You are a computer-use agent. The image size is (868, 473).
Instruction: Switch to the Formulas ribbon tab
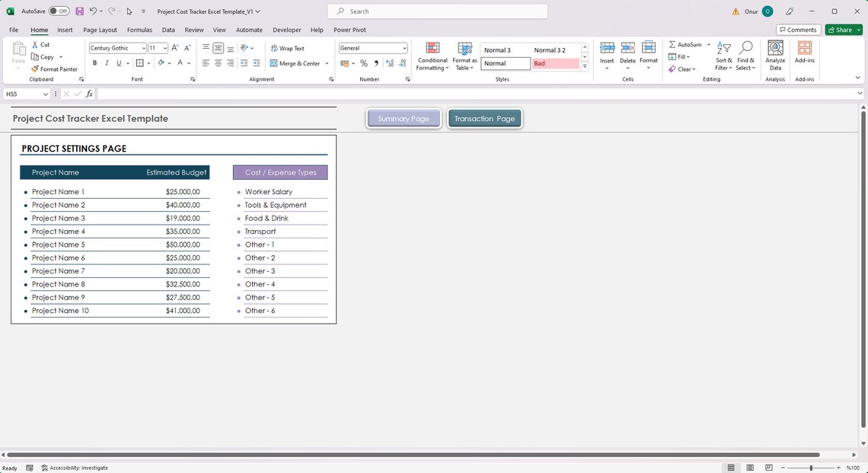coord(139,30)
